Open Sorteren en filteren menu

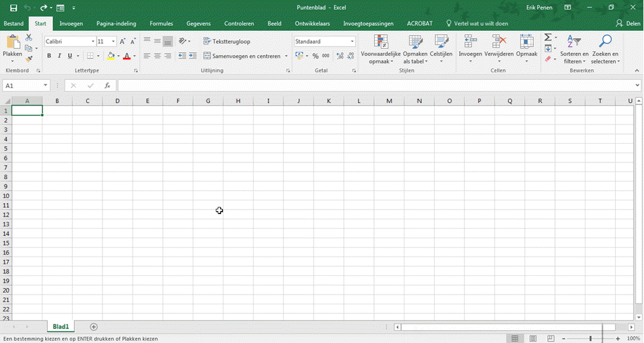tap(574, 50)
